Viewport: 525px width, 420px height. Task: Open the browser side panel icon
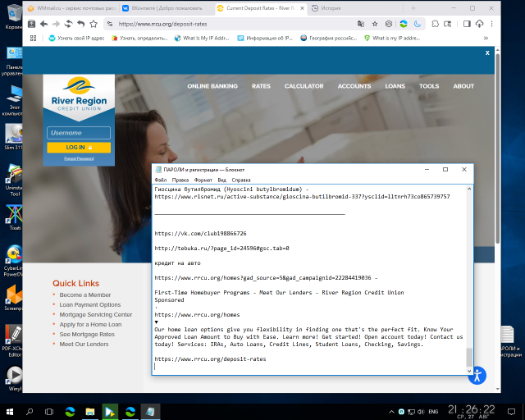pos(467,24)
